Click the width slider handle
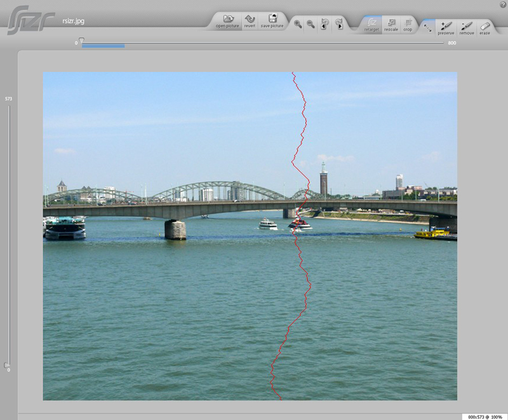This screenshot has width=508, height=420. click(x=82, y=41)
